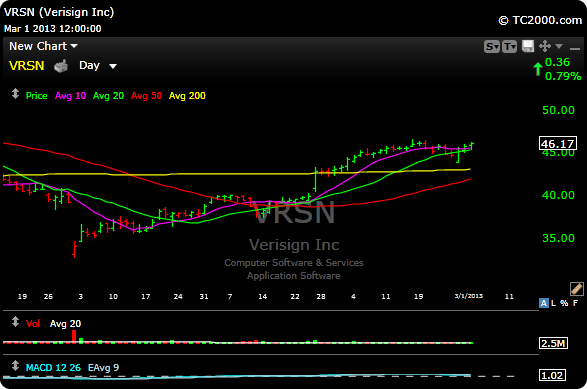This screenshot has width=587, height=389.
Task: Click the MACD pane resize arrows icon
Action: pos(15,366)
